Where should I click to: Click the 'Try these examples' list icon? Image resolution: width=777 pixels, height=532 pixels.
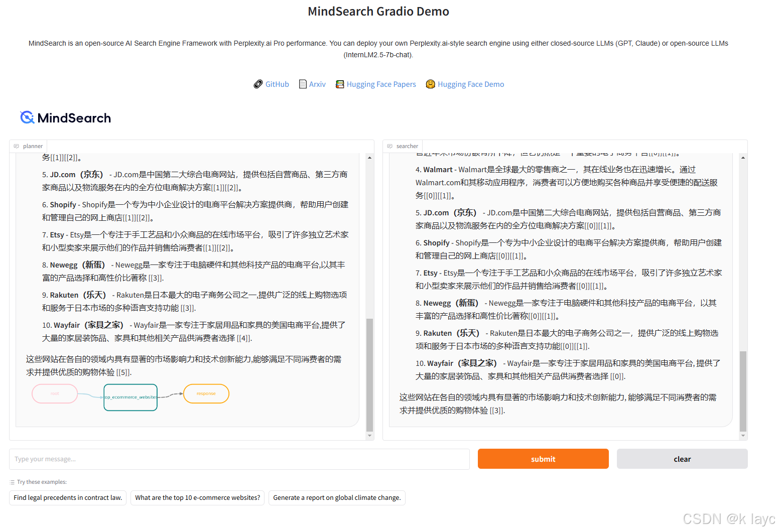12,482
